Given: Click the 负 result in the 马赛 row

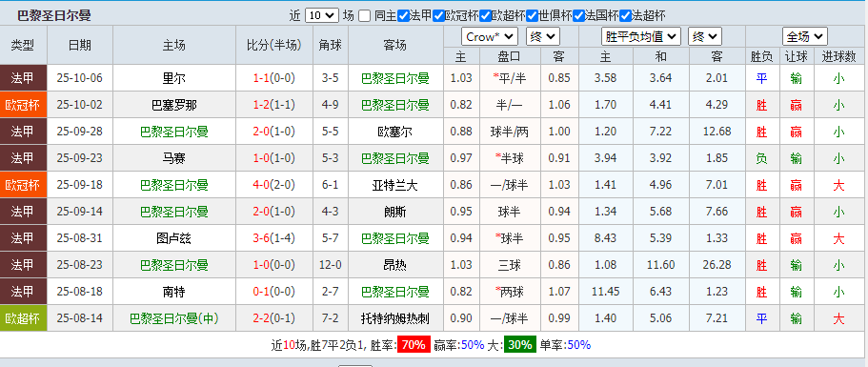Looking at the screenshot, I should click(x=761, y=158).
